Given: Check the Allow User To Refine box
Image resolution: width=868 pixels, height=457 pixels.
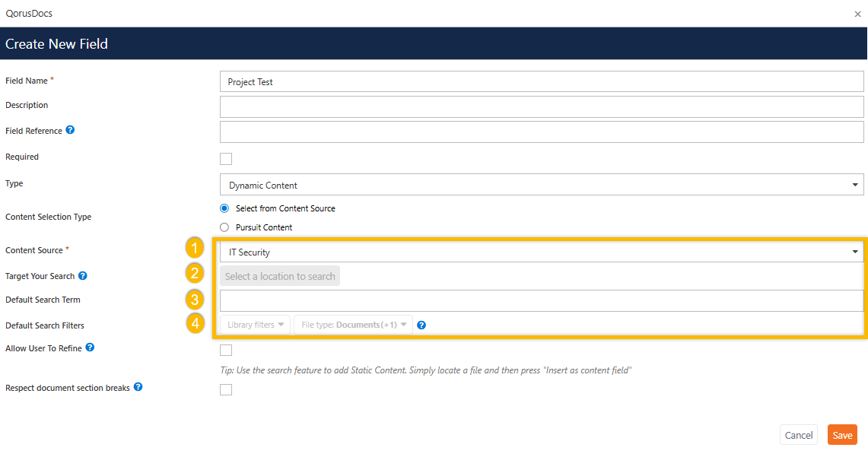Looking at the screenshot, I should (226, 351).
